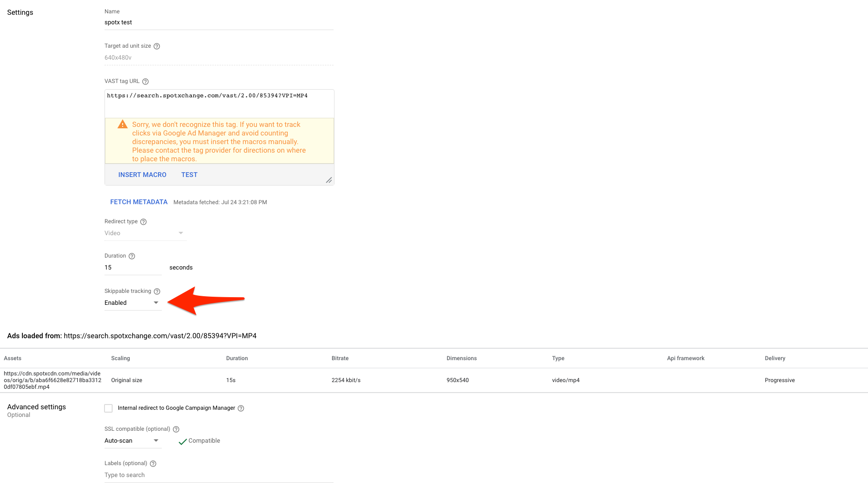This screenshot has height=488, width=868.
Task: Click the Internal redirect help icon
Action: (x=241, y=408)
